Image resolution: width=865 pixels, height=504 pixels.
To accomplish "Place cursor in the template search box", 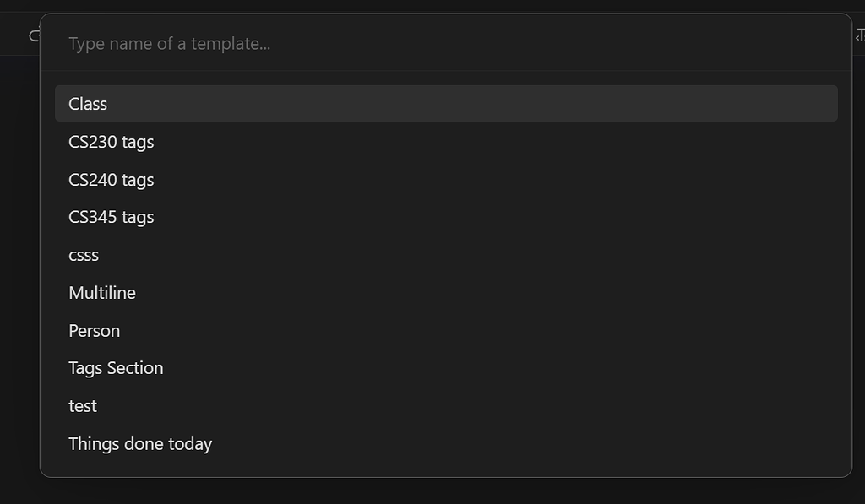I will (446, 44).
